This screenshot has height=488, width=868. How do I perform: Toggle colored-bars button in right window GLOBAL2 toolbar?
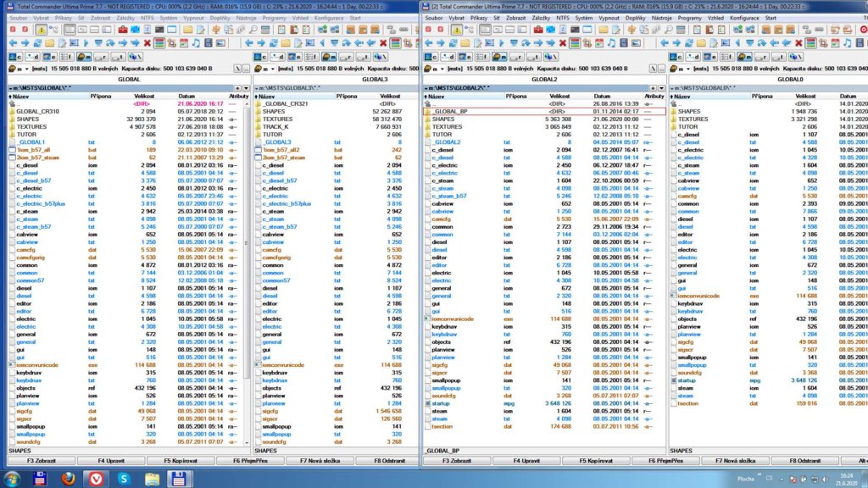click(575, 42)
